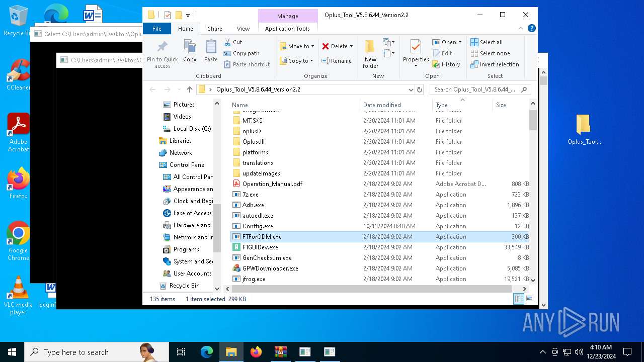This screenshot has height=362, width=644.
Task: Sort by Date modified column header
Action: [x=396, y=105]
